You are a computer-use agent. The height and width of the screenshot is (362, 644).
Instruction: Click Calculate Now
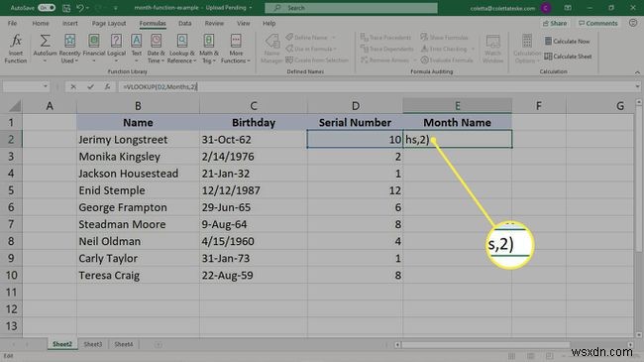tap(567, 41)
